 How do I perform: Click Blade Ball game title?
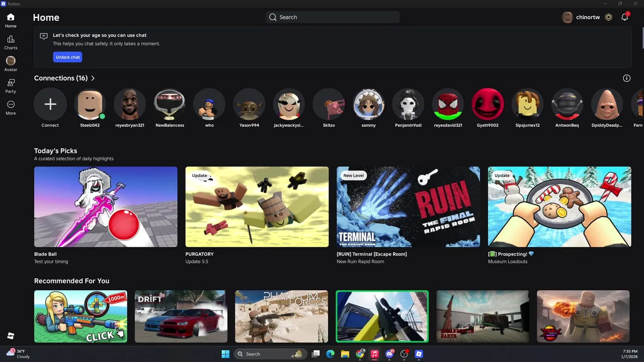[45, 254]
